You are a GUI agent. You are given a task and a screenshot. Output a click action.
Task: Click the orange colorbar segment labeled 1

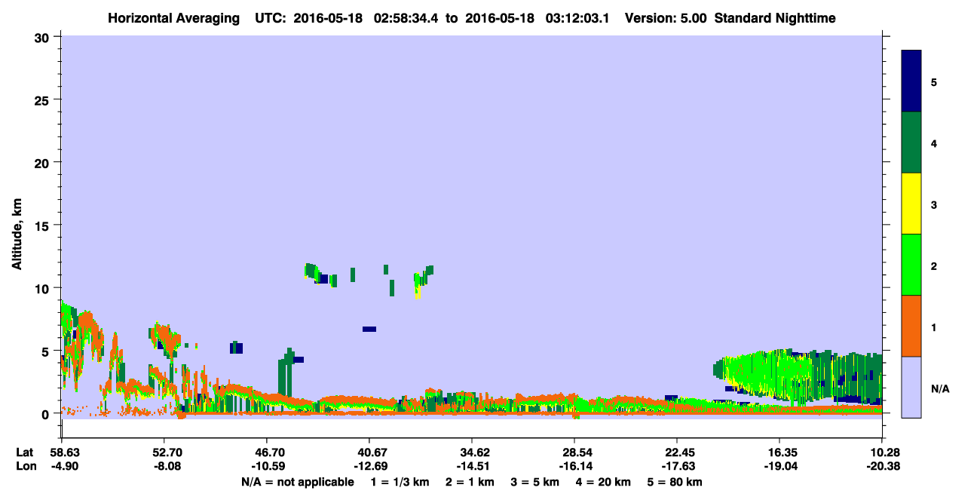pos(911,326)
